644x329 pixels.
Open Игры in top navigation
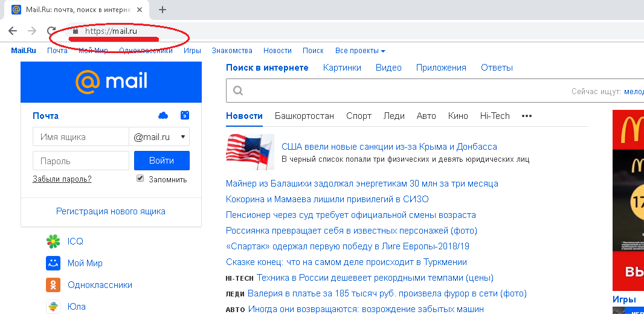pyautogui.click(x=192, y=51)
